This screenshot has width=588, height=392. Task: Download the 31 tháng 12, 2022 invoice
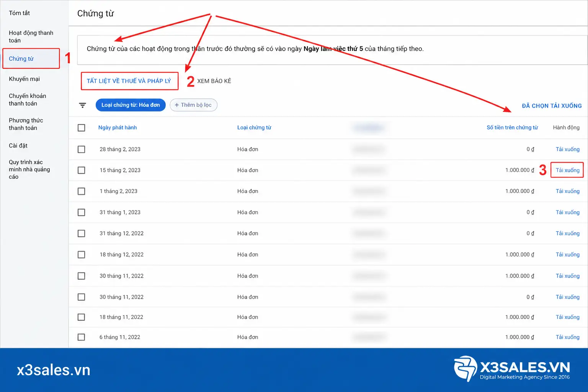tap(568, 234)
